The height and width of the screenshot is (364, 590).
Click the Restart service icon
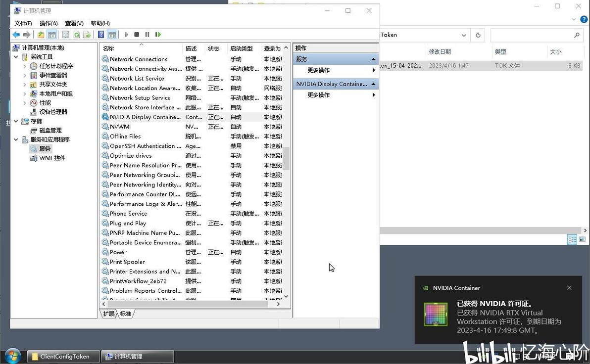coord(158,35)
